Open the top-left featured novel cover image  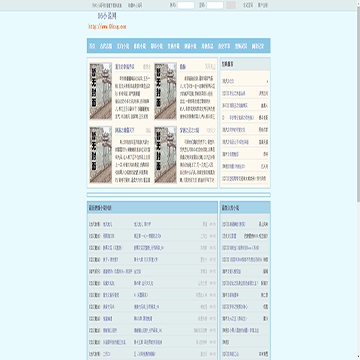pyautogui.click(x=101, y=91)
